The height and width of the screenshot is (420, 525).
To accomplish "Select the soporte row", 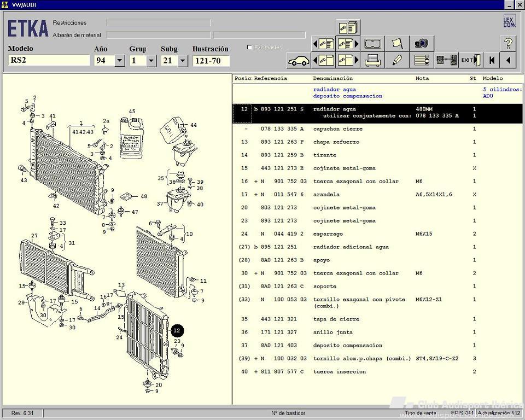I will [x=377, y=287].
